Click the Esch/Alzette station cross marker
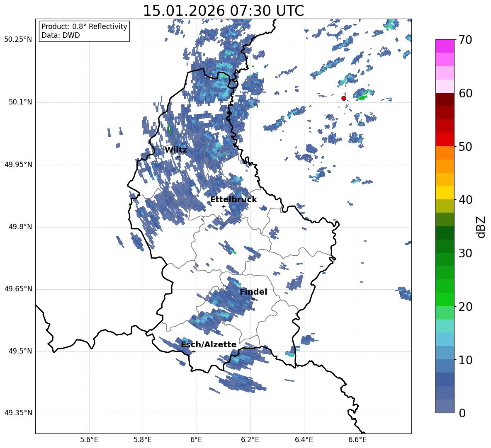491x448 pixels. click(x=194, y=351)
